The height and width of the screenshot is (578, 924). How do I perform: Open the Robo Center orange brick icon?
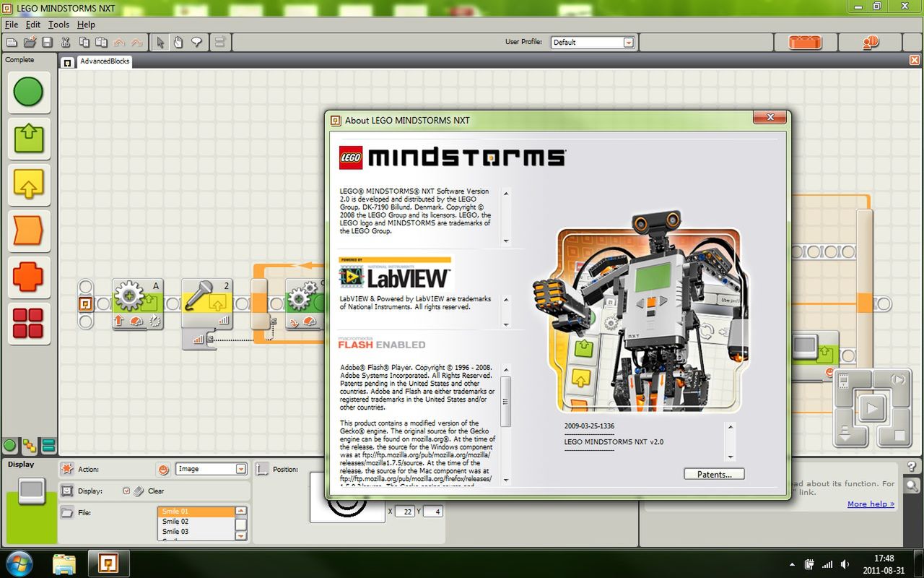pos(805,43)
